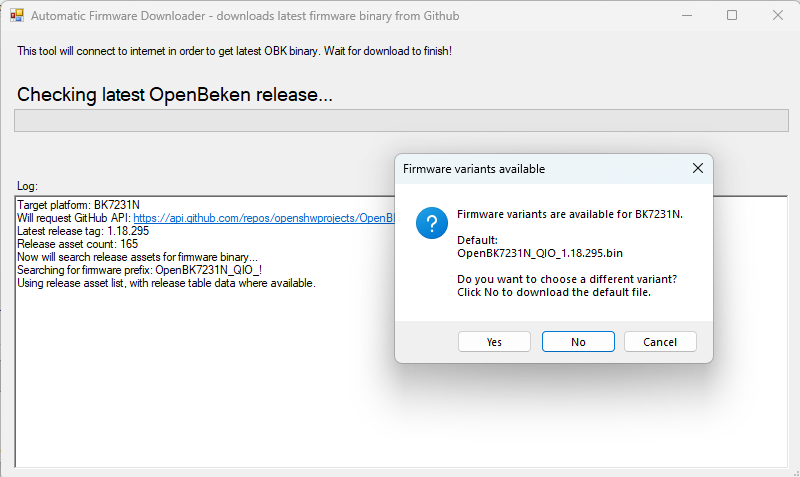
Task: Click the main window title bar text
Action: coord(245,16)
